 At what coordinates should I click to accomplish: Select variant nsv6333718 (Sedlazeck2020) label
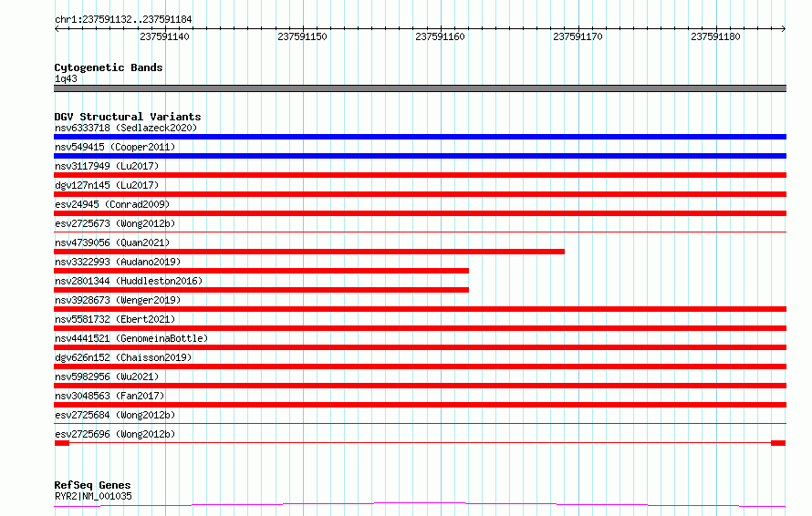pyautogui.click(x=126, y=128)
